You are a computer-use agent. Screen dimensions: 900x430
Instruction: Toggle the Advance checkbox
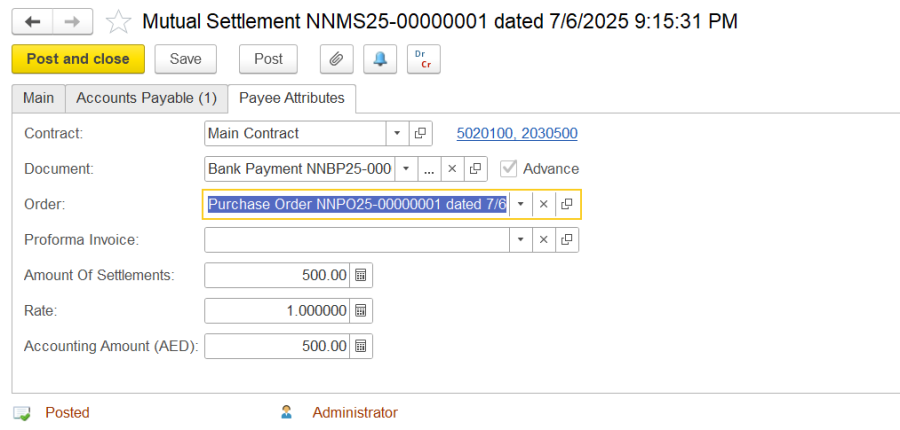(509, 168)
